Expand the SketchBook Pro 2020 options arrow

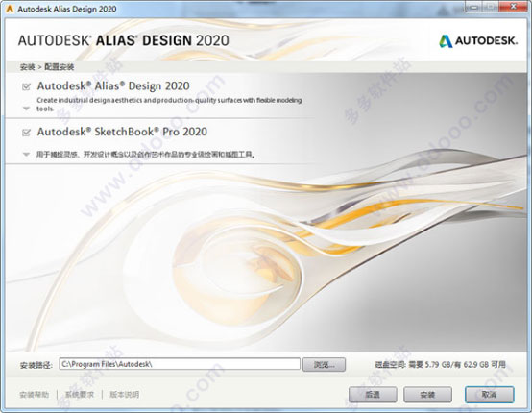(26, 154)
